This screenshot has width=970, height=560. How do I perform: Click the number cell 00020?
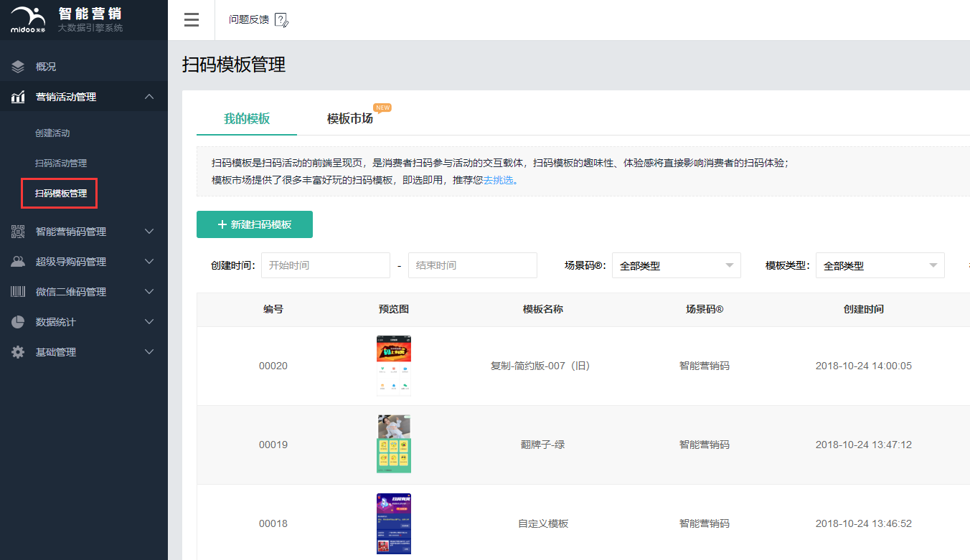(273, 366)
